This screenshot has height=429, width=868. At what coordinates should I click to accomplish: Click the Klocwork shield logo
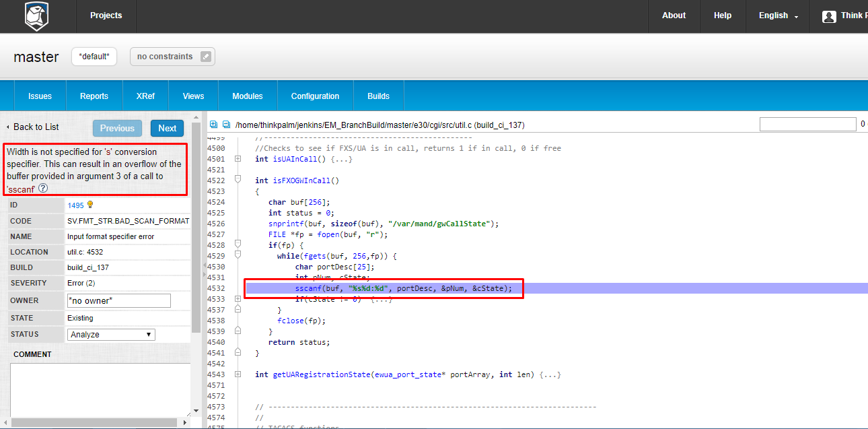[x=36, y=16]
